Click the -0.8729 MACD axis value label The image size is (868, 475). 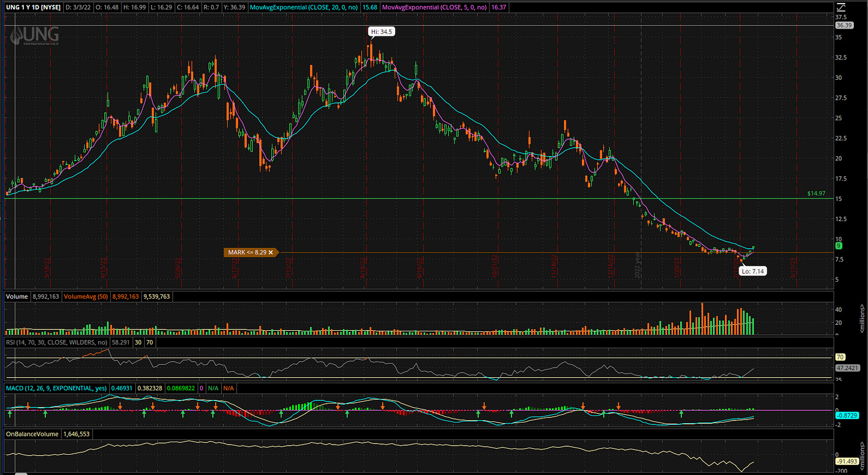tap(847, 414)
